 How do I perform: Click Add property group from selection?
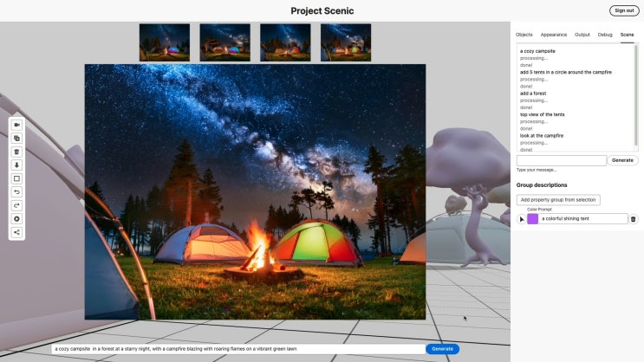point(558,200)
